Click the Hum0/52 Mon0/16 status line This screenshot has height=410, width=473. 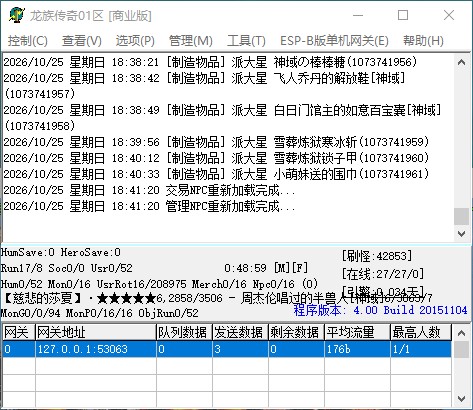point(159,284)
